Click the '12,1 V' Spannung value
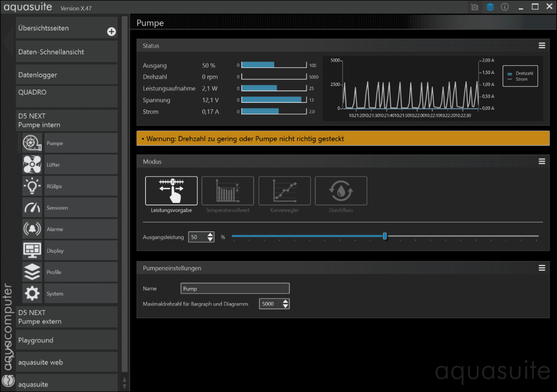The width and height of the screenshot is (557, 392). (211, 100)
